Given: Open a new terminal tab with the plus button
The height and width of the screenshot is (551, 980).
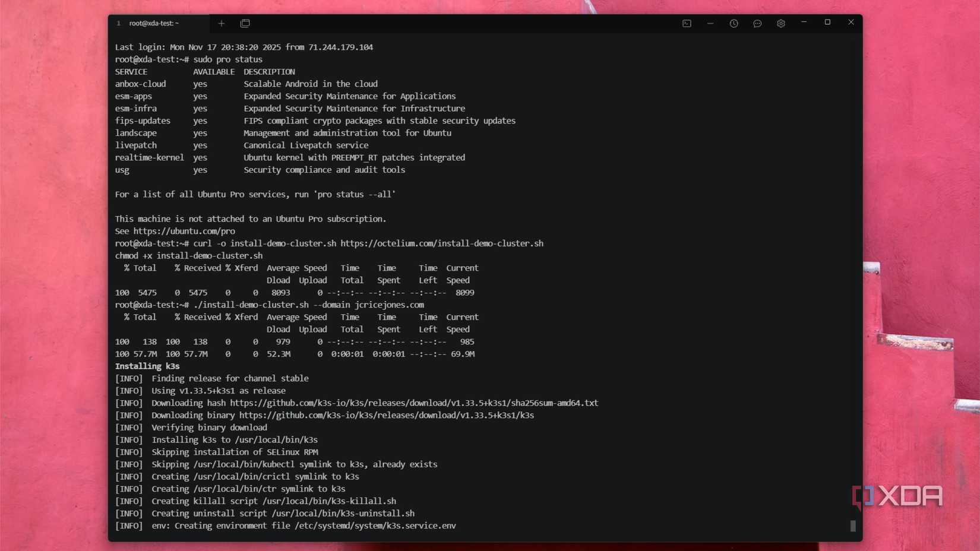Looking at the screenshot, I should (222, 23).
